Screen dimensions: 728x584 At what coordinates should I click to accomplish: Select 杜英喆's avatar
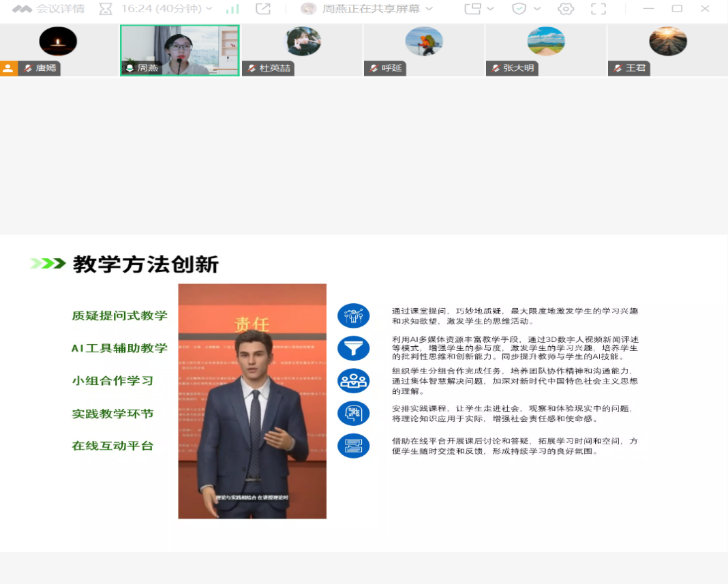tap(303, 42)
